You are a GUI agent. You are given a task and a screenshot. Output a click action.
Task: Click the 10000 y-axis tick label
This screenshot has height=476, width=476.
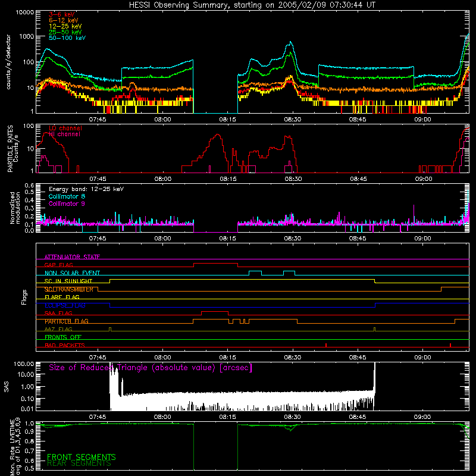pyautogui.click(x=25, y=12)
